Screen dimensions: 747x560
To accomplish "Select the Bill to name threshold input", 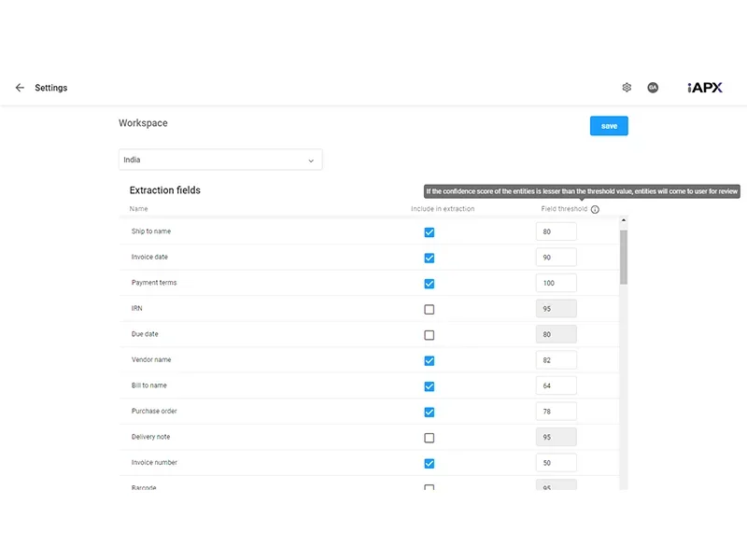I will coord(556,385).
